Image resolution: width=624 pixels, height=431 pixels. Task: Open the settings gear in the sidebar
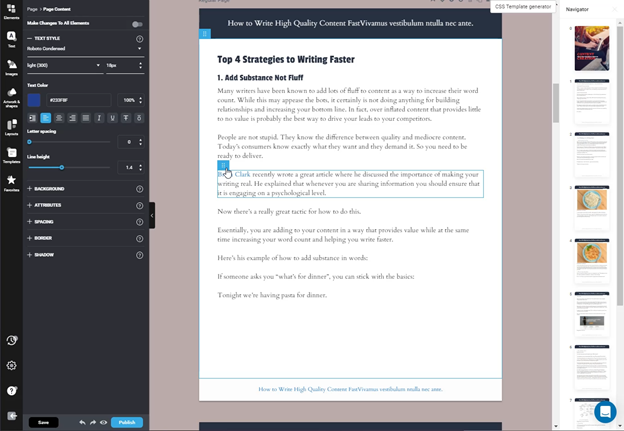[x=12, y=365]
